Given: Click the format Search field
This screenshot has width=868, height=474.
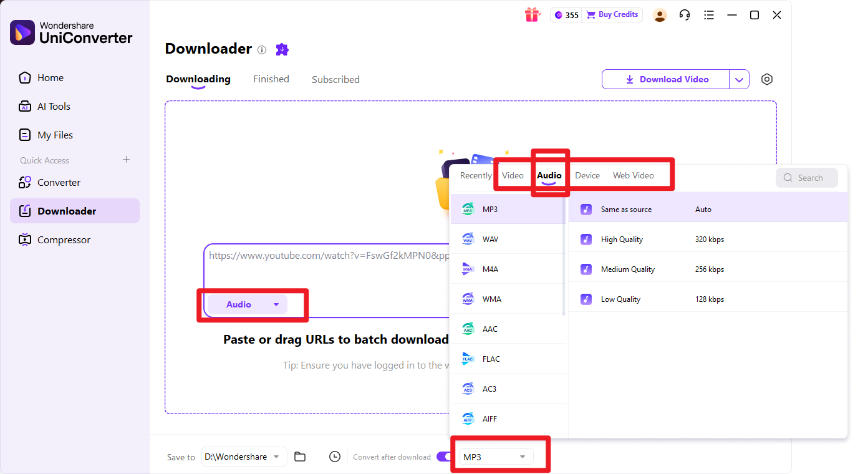Looking at the screenshot, I should pos(807,178).
